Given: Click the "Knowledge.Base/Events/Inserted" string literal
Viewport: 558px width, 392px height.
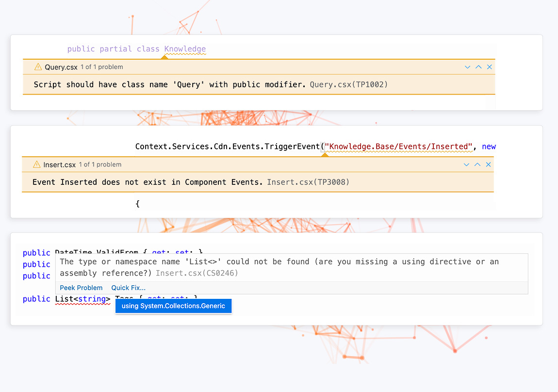Looking at the screenshot, I should (398, 147).
